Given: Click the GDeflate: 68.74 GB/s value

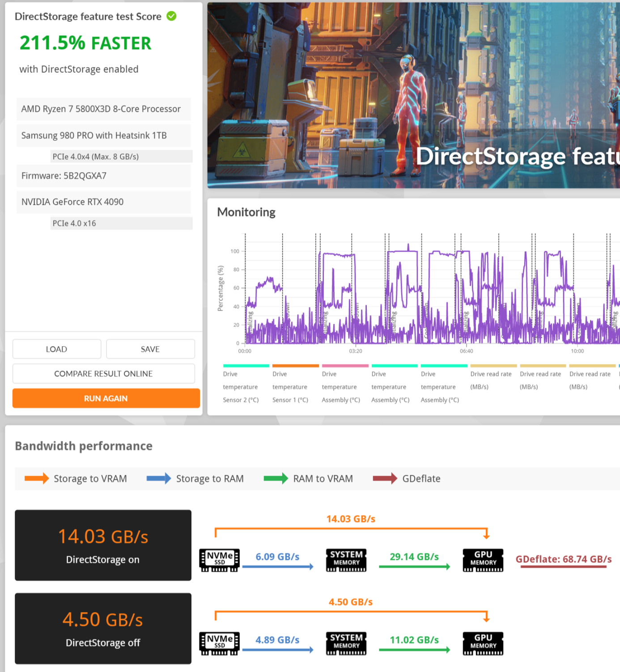Looking at the screenshot, I should pyautogui.click(x=564, y=559).
